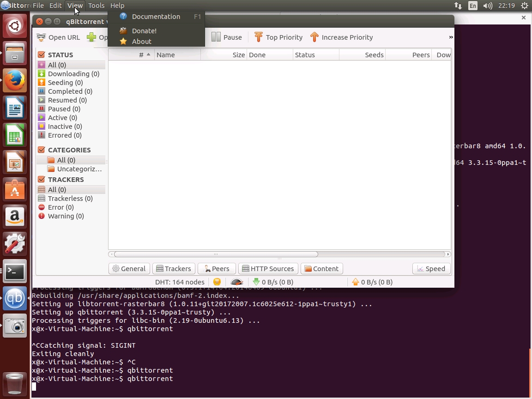
Task: Toggle the CATEGORIES filter checkbox
Action: click(42, 150)
